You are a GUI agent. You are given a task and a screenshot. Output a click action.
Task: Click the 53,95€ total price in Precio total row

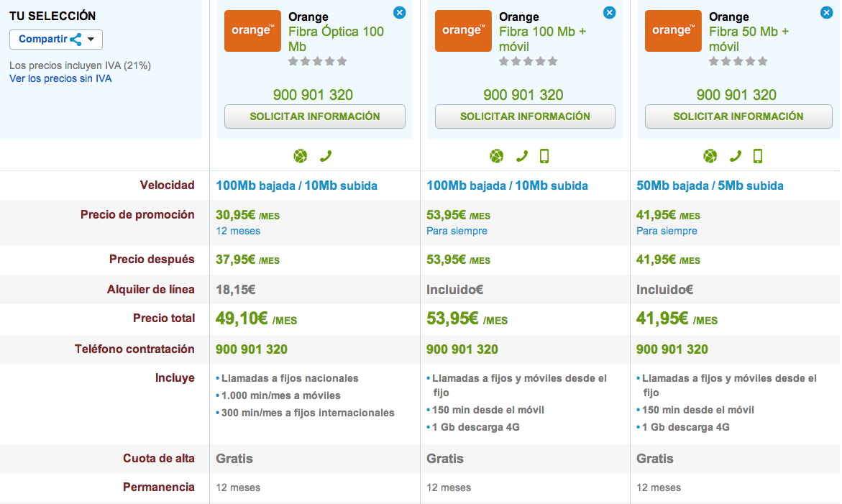click(467, 319)
